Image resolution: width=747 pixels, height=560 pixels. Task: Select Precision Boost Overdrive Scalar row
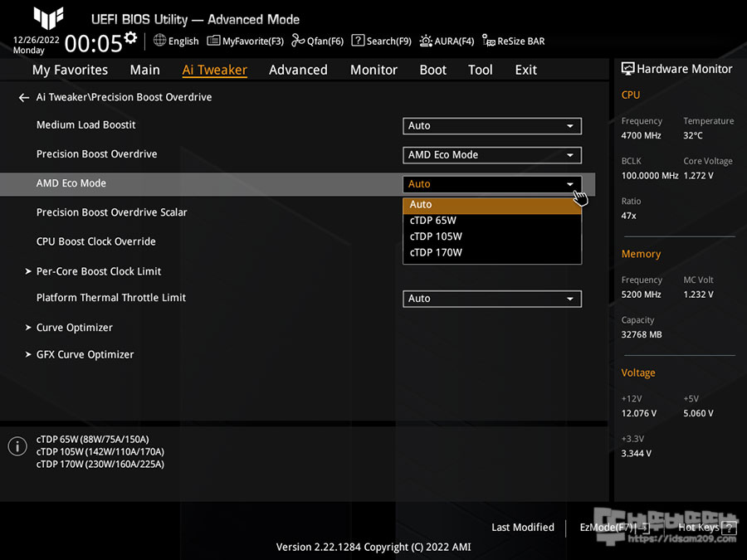point(111,212)
